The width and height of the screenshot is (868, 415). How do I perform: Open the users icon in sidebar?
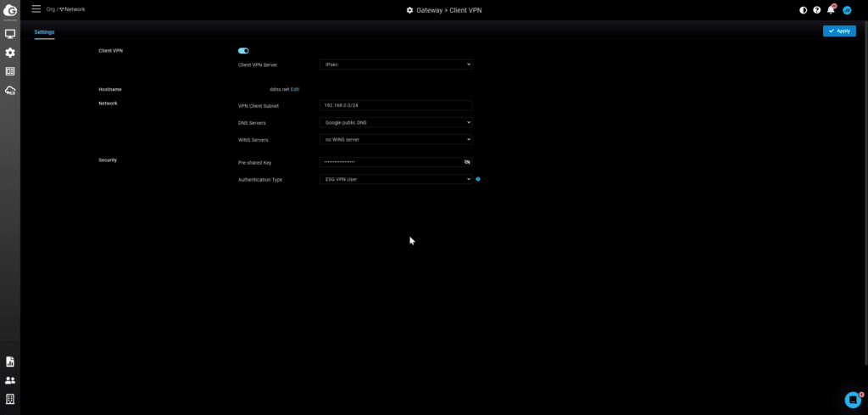(10, 380)
